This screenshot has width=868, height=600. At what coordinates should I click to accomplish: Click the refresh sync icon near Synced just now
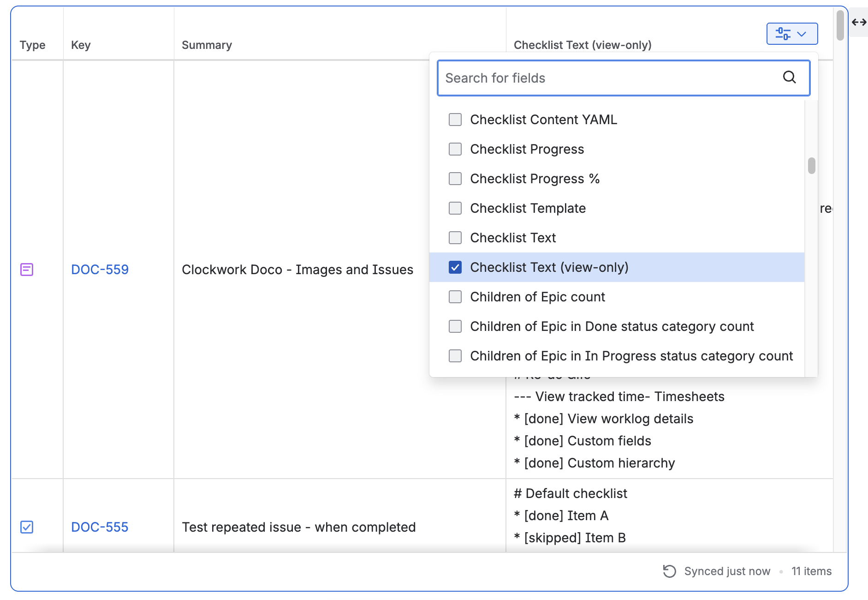click(x=668, y=571)
